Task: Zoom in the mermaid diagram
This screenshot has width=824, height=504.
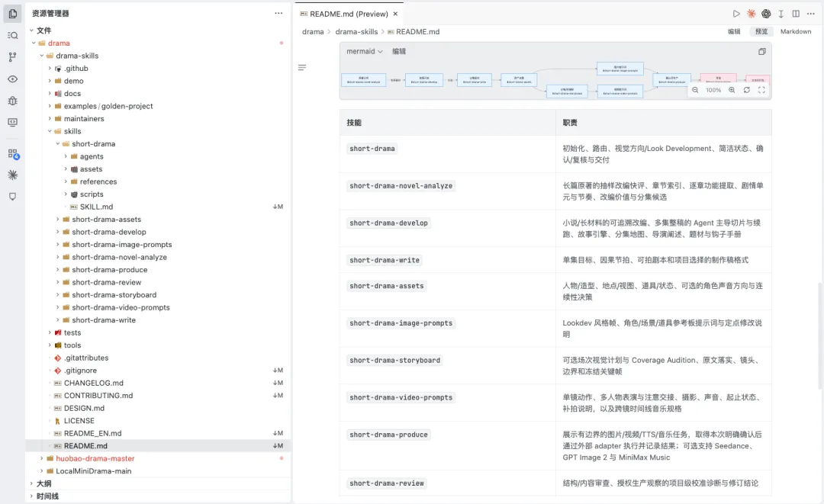Action: 732,90
